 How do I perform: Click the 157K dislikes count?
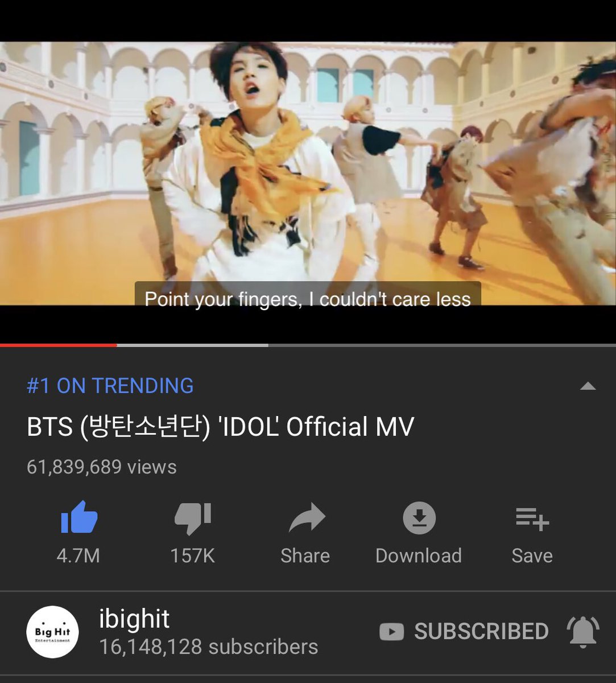pyautogui.click(x=193, y=556)
